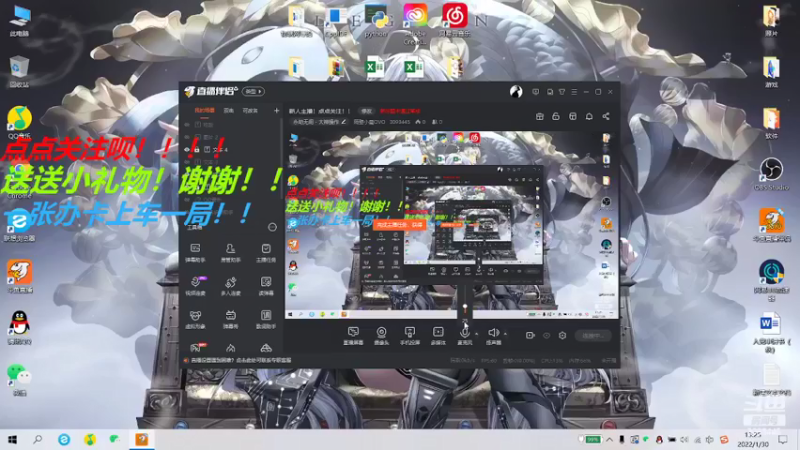Add a new scene with the plus button

[276, 110]
